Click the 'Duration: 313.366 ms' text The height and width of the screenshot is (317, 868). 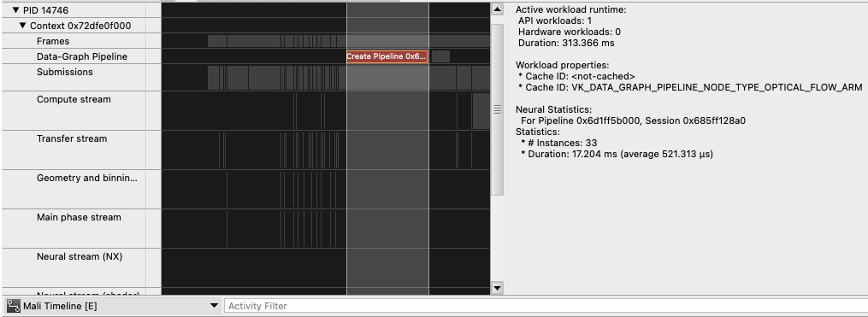[x=566, y=44]
